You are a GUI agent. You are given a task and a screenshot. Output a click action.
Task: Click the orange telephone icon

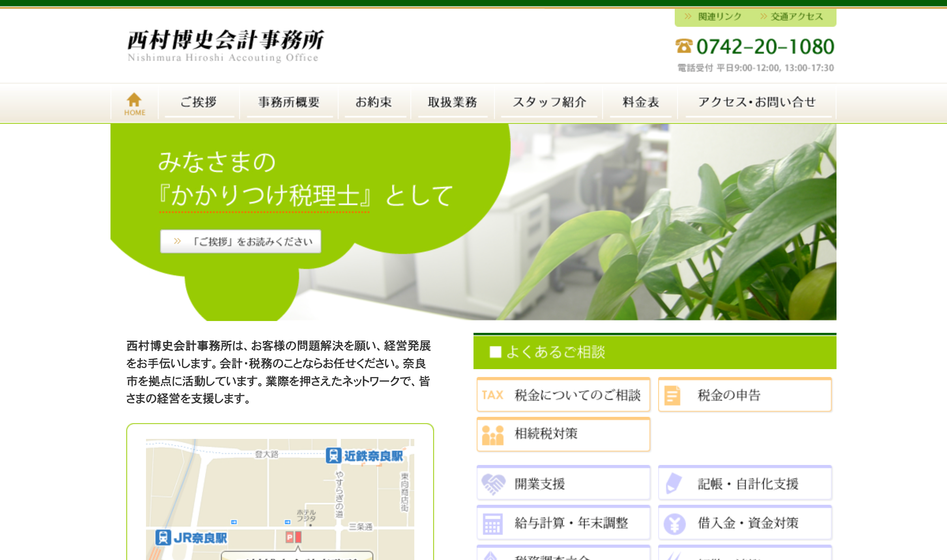(684, 46)
